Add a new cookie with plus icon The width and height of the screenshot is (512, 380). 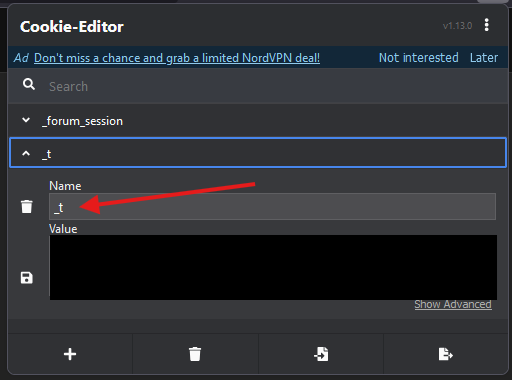click(70, 354)
